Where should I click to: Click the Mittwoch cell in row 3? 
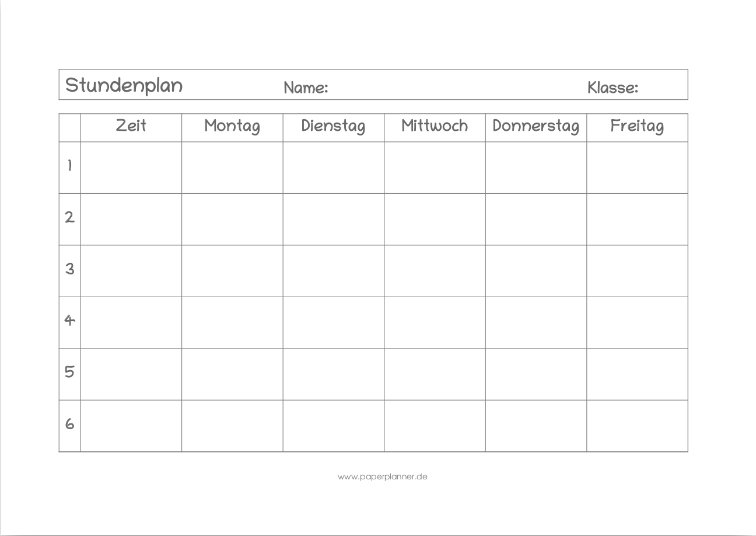click(x=435, y=271)
